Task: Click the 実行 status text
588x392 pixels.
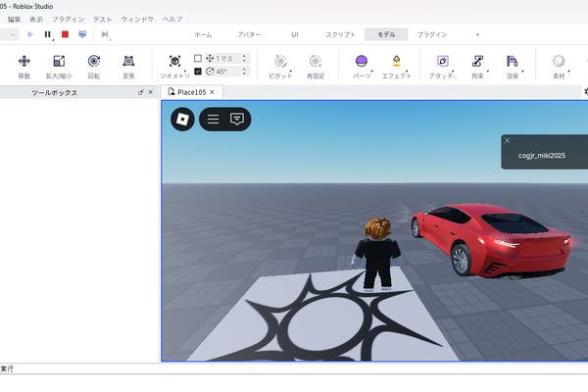Action: [7, 369]
